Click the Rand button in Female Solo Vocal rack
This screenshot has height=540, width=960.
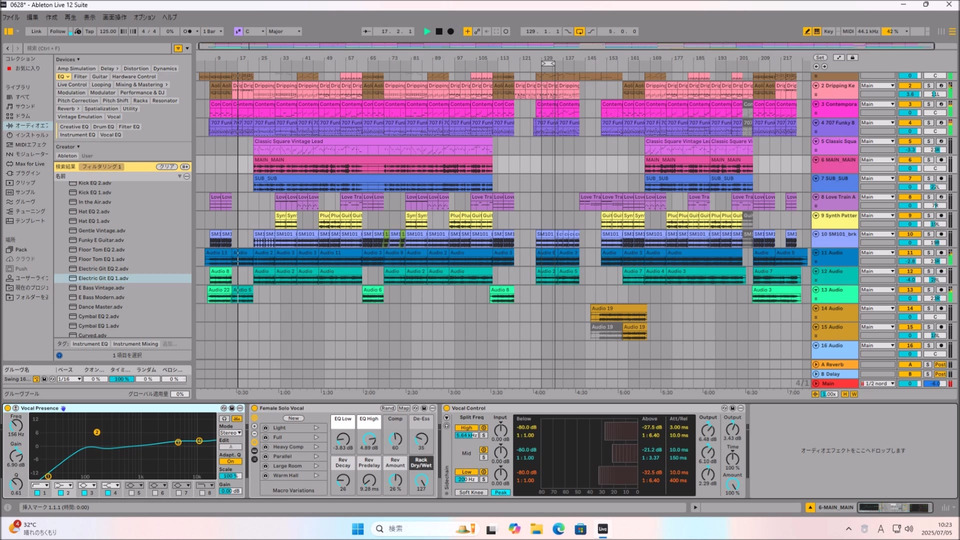386,408
